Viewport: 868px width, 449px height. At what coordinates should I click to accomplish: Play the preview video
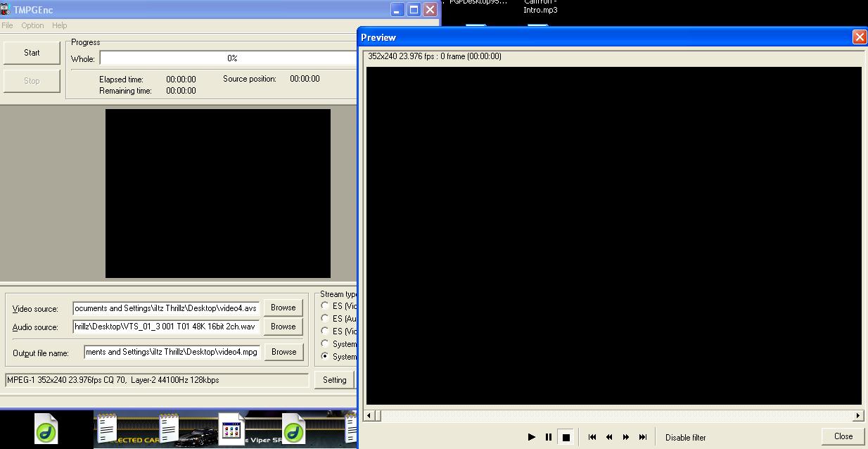coord(532,437)
